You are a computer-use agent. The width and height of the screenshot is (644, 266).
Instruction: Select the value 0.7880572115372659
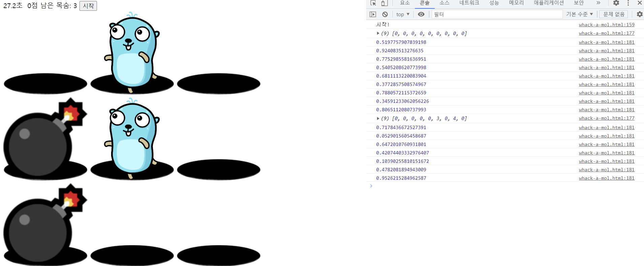click(x=401, y=93)
